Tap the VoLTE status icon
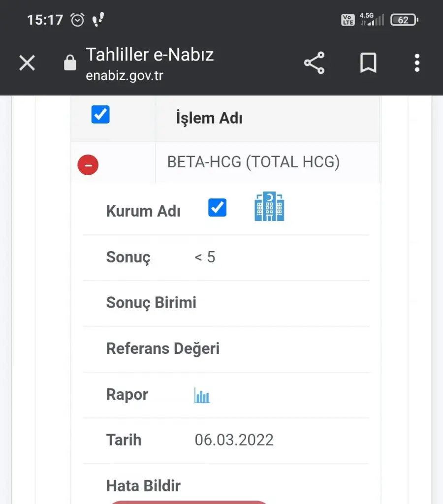 click(x=348, y=20)
